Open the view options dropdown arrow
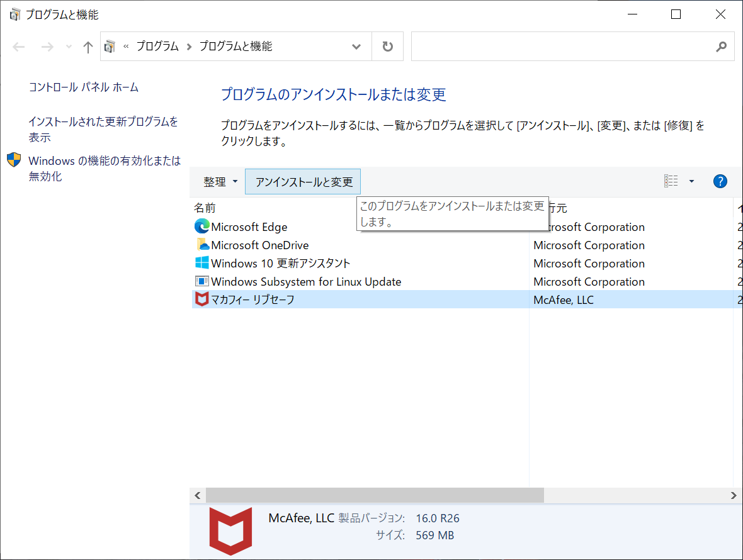743x560 pixels. 691,181
